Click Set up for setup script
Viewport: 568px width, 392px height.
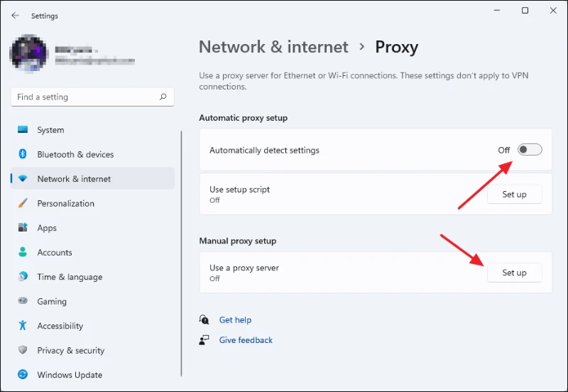514,194
